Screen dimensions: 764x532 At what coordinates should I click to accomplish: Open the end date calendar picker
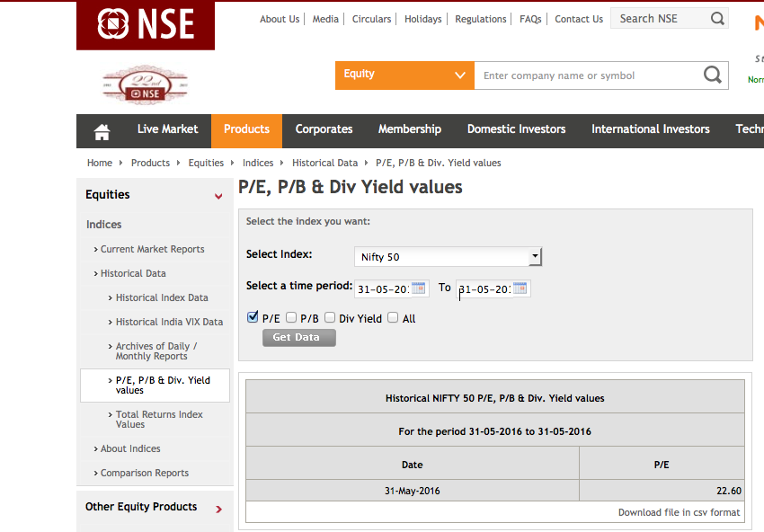click(520, 288)
